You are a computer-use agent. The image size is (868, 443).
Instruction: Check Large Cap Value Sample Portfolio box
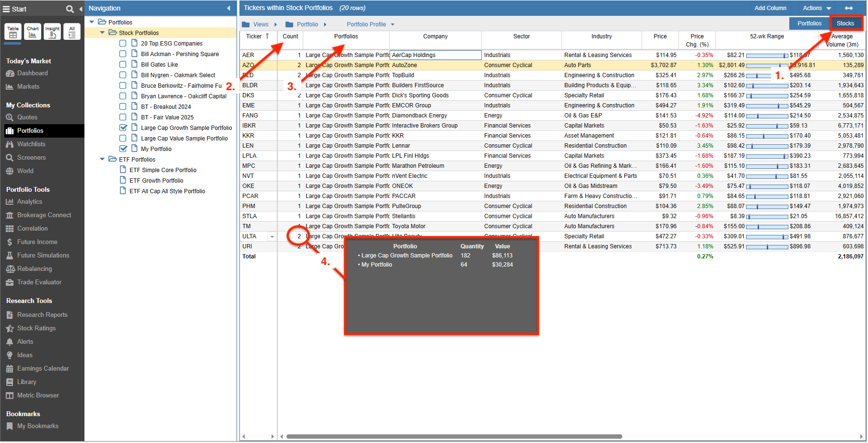pos(123,138)
